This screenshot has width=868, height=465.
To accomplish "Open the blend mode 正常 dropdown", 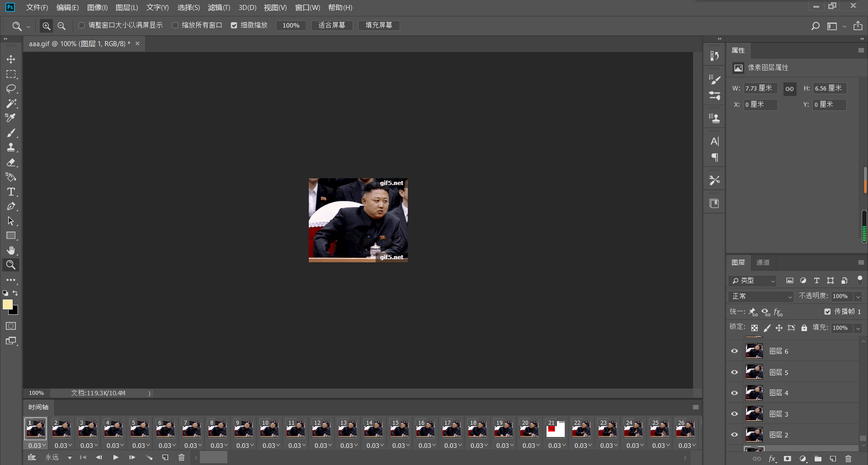I will point(762,296).
